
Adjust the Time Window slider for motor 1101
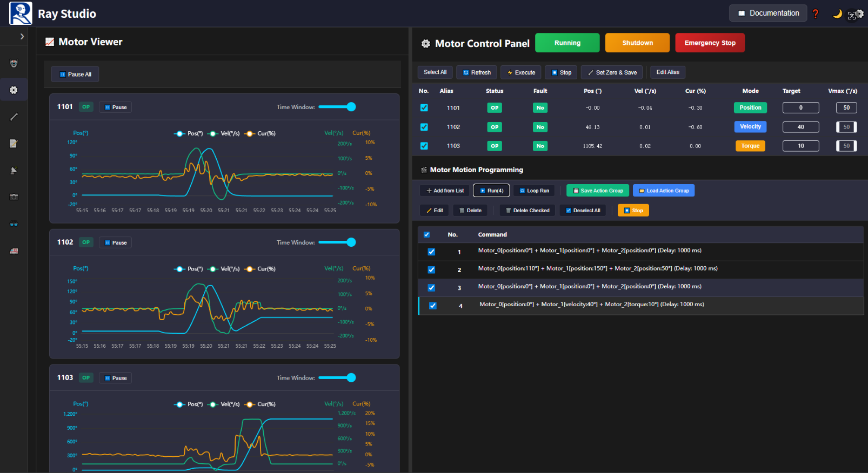pyautogui.click(x=351, y=107)
